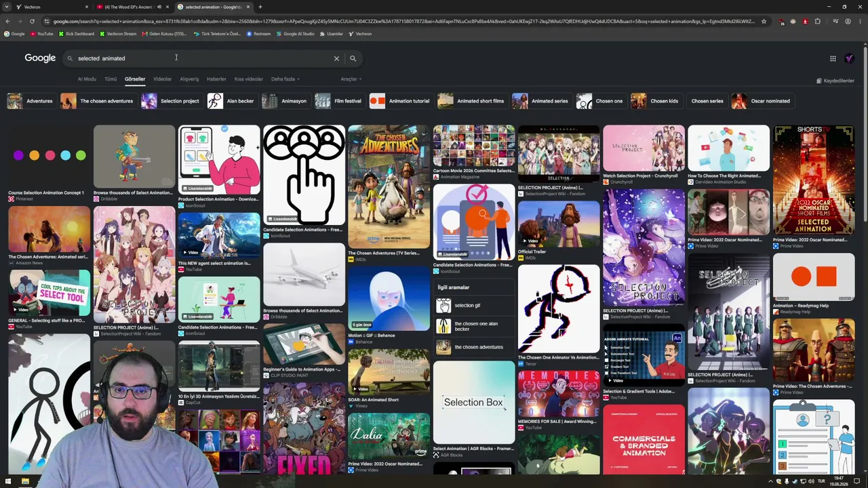Open the Kaydedilenler saved items link
The image size is (868, 488).
point(835,81)
